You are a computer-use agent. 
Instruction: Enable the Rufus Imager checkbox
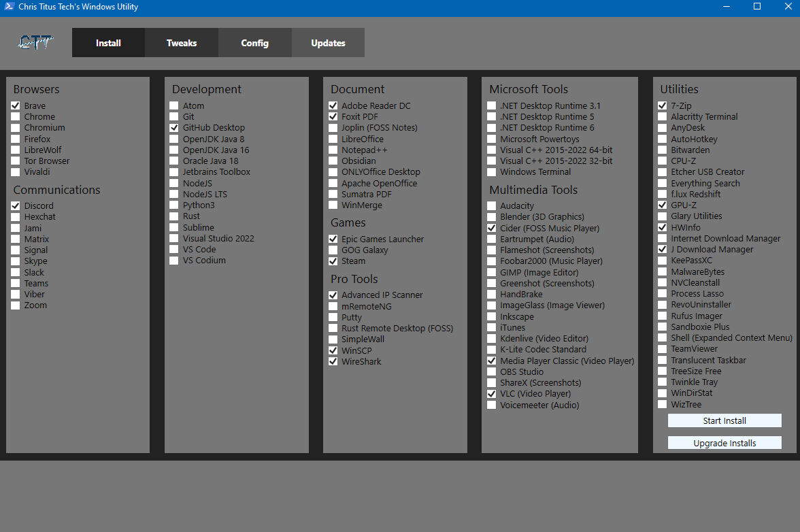pyautogui.click(x=663, y=316)
